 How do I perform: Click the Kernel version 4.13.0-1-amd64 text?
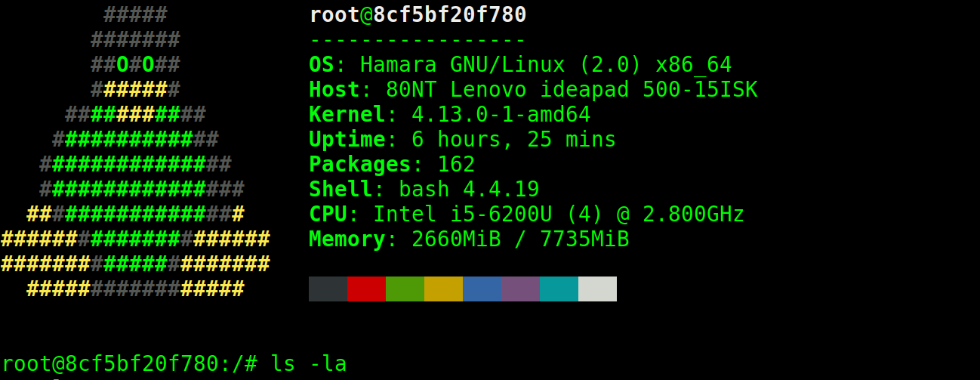(x=501, y=115)
